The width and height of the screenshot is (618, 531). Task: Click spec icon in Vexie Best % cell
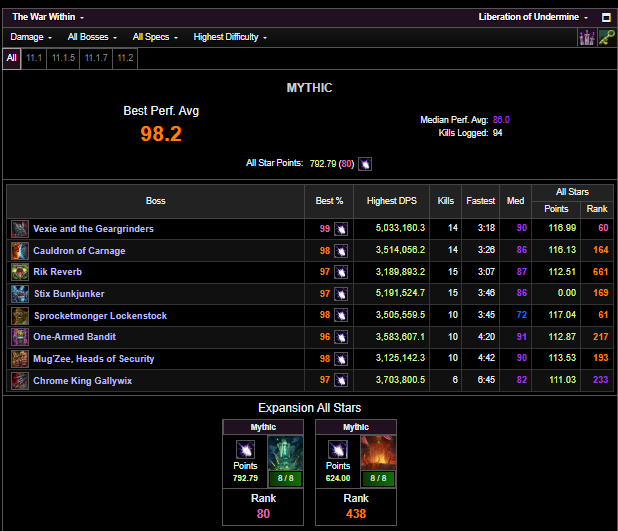click(341, 229)
